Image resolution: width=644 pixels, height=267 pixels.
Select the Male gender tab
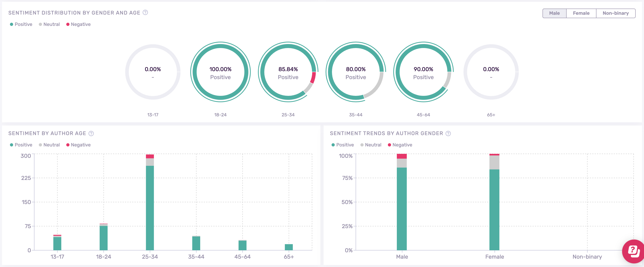554,13
